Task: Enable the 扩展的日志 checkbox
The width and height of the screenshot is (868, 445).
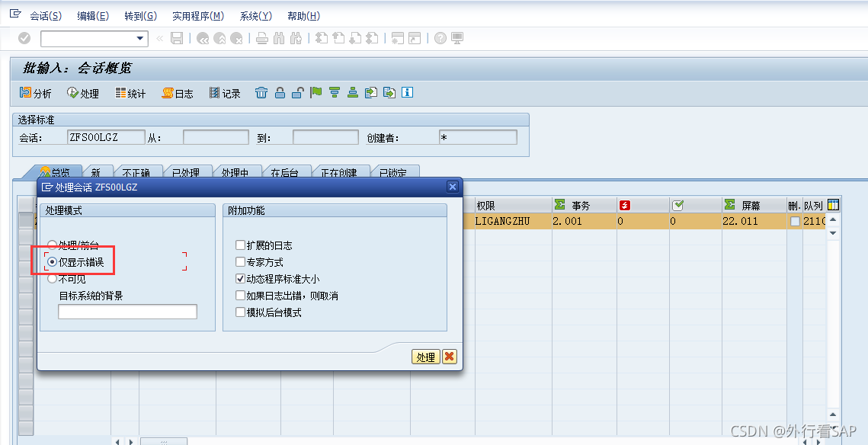Action: tap(241, 245)
